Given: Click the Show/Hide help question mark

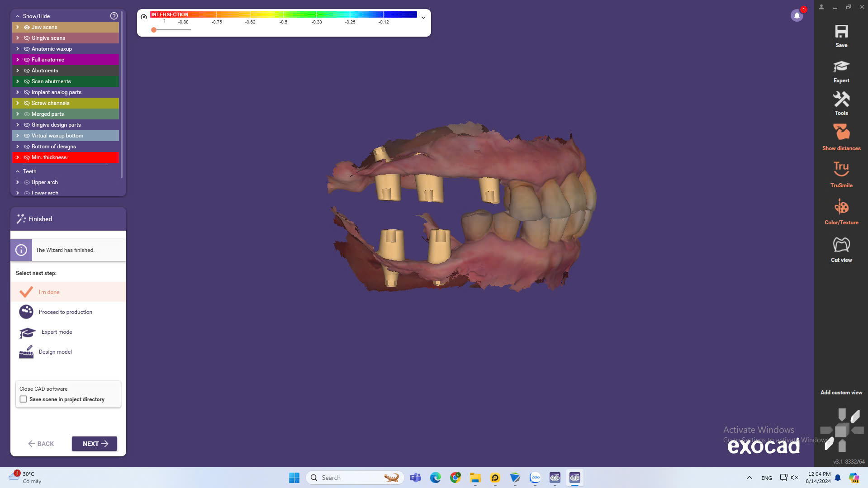Looking at the screenshot, I should 114,16.
